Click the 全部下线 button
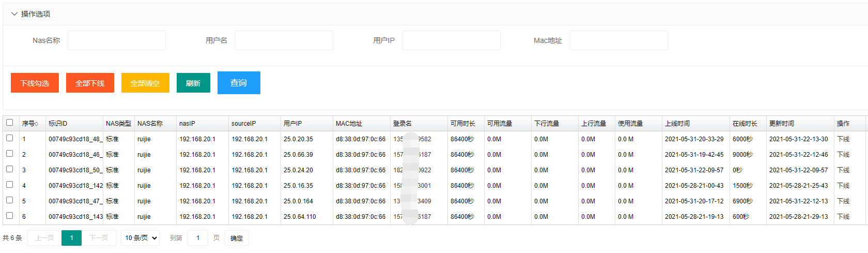 click(90, 83)
